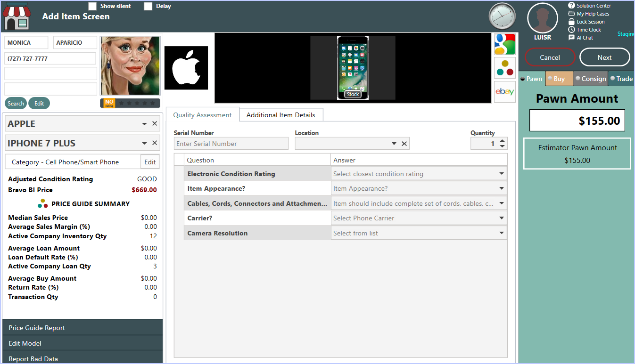Open My Help Cases folder icon
This screenshot has width=635, height=364.
(x=571, y=14)
